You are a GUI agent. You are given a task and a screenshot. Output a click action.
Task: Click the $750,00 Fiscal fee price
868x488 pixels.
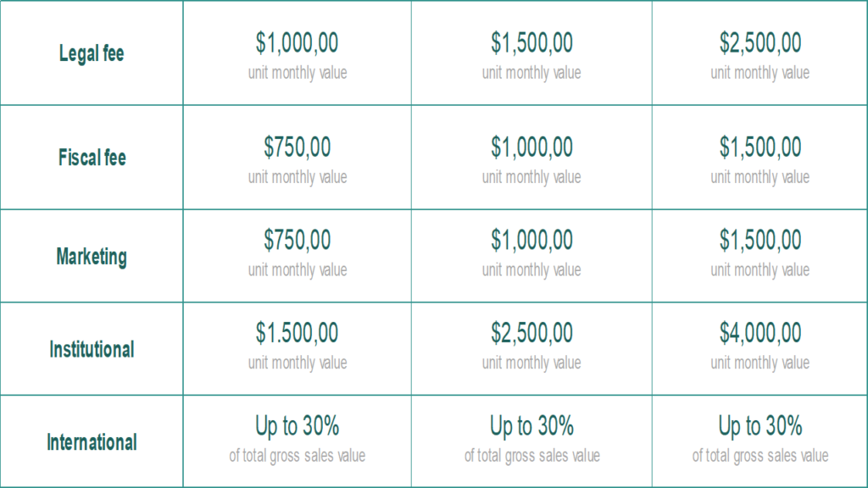click(x=298, y=147)
